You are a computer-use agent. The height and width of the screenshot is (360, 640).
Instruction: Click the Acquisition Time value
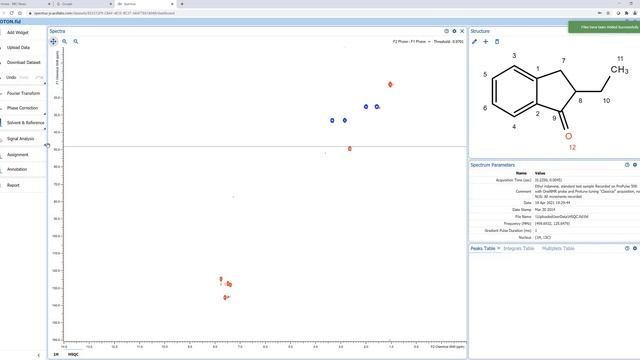[x=548, y=180]
